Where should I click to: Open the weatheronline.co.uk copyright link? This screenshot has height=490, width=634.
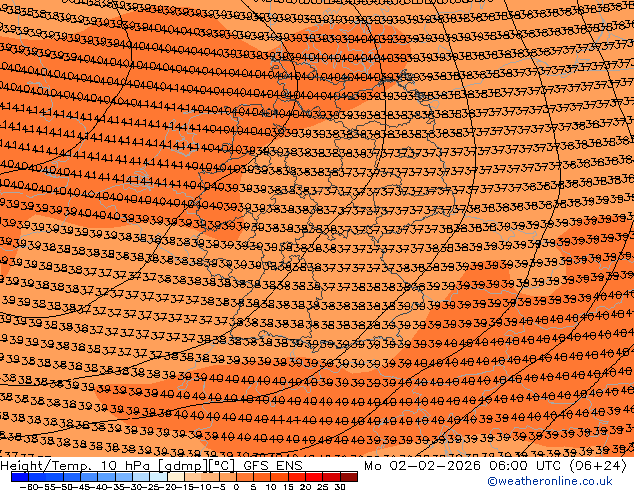[549, 481]
